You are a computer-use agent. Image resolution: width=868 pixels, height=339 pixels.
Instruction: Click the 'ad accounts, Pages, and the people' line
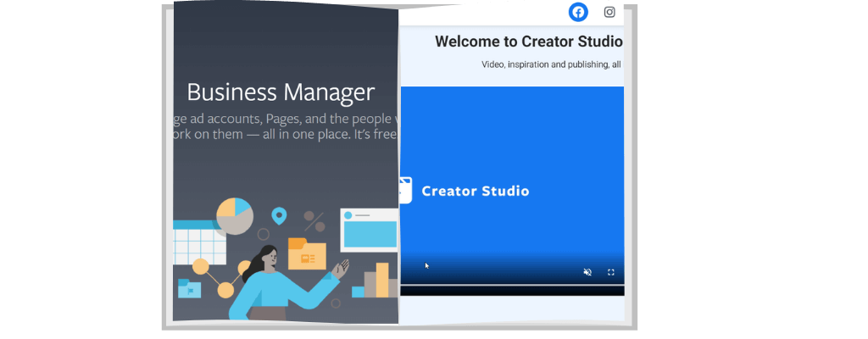[286, 119]
